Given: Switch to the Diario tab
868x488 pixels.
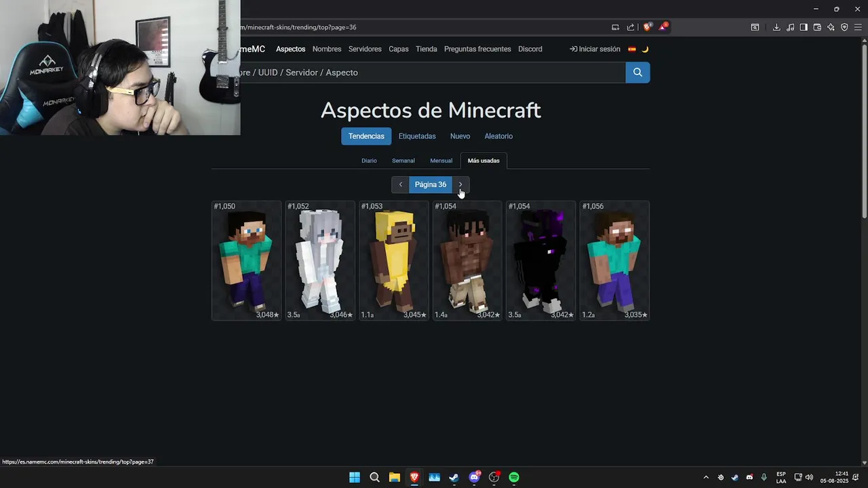Looking at the screenshot, I should [x=369, y=161].
